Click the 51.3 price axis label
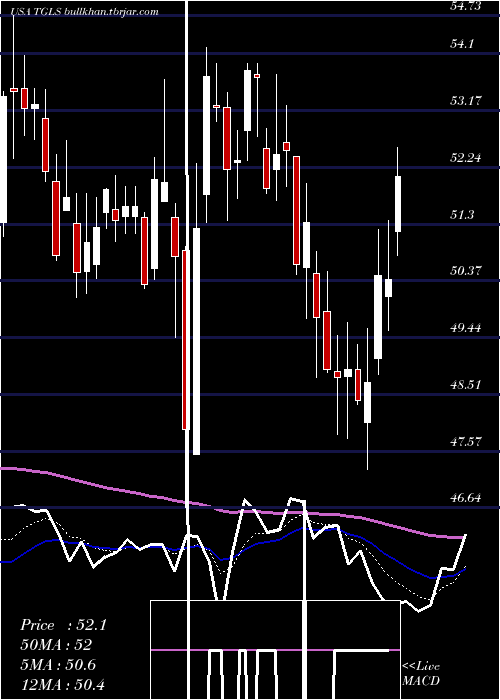The image size is (500, 700). tap(464, 215)
